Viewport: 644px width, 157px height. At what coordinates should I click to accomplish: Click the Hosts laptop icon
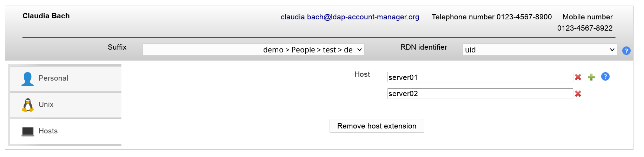[x=28, y=131]
